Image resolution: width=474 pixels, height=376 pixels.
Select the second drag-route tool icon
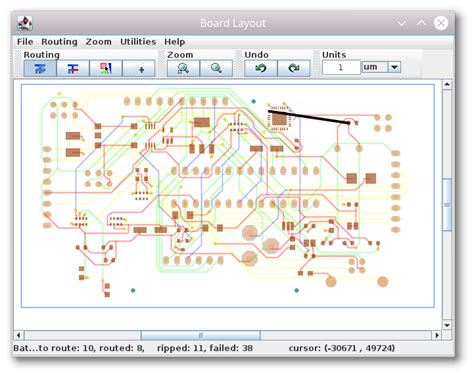coord(73,69)
